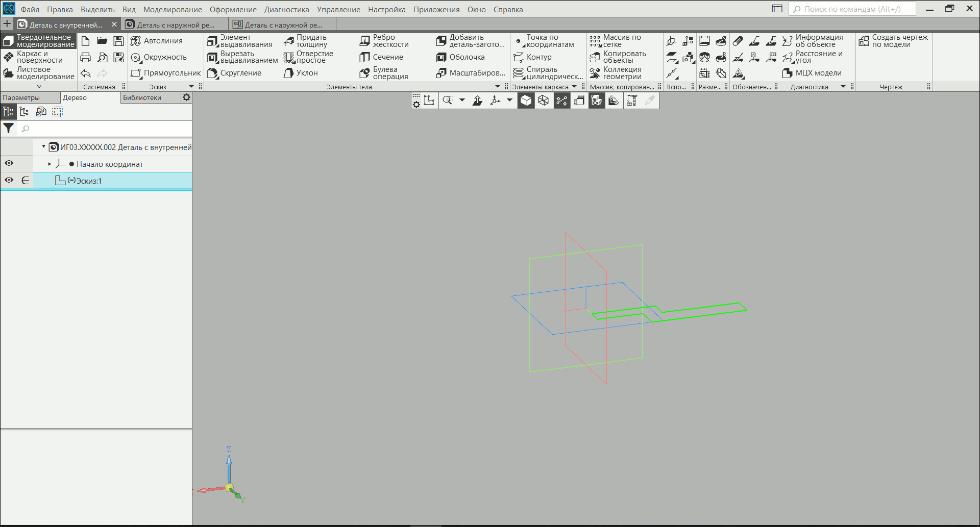Activate the Уклон draft tool
The height and width of the screenshot is (527, 980).
[301, 73]
